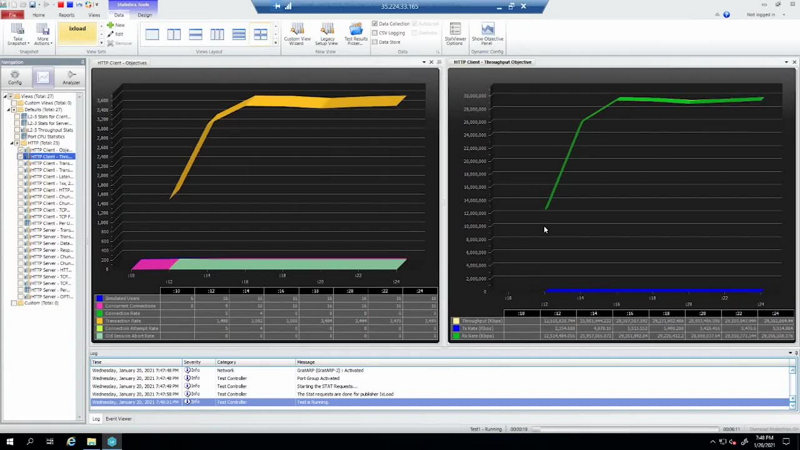
Task: Click the Edit view set pencil icon
Action: [110, 34]
